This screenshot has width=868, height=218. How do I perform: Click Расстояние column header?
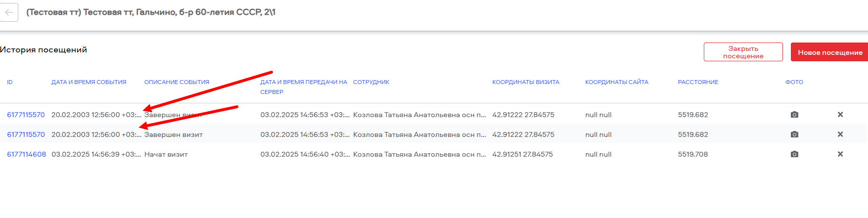698,82
